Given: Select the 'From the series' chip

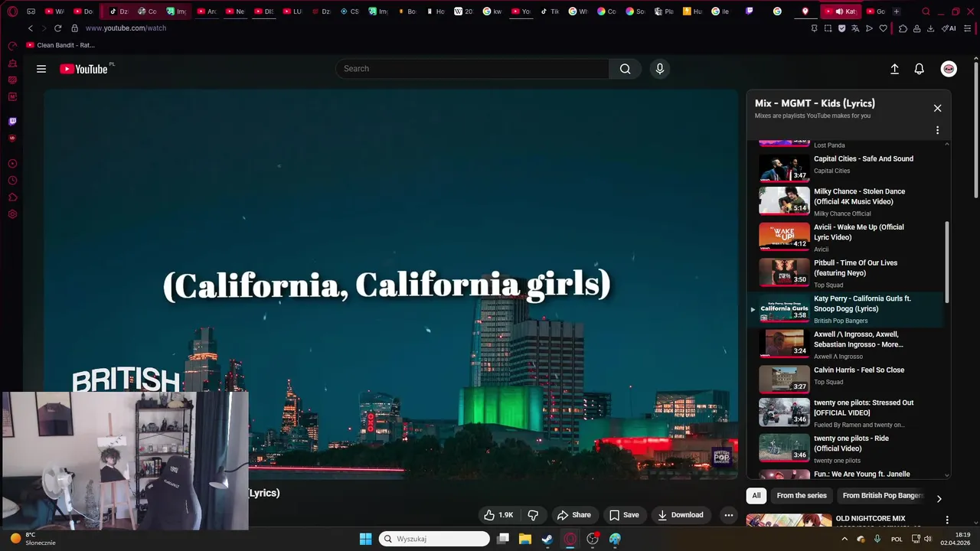Looking at the screenshot, I should tap(802, 496).
